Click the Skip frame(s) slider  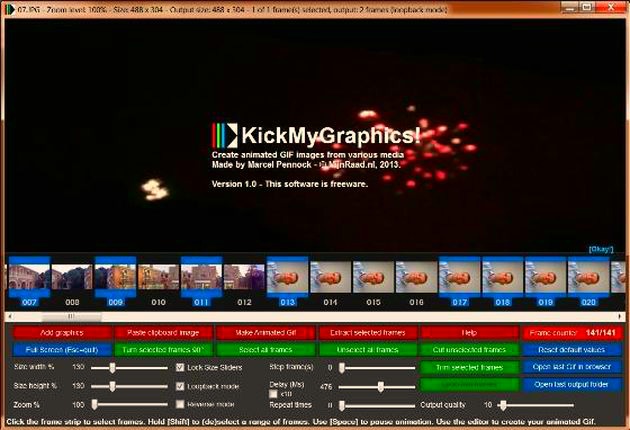[377, 367]
